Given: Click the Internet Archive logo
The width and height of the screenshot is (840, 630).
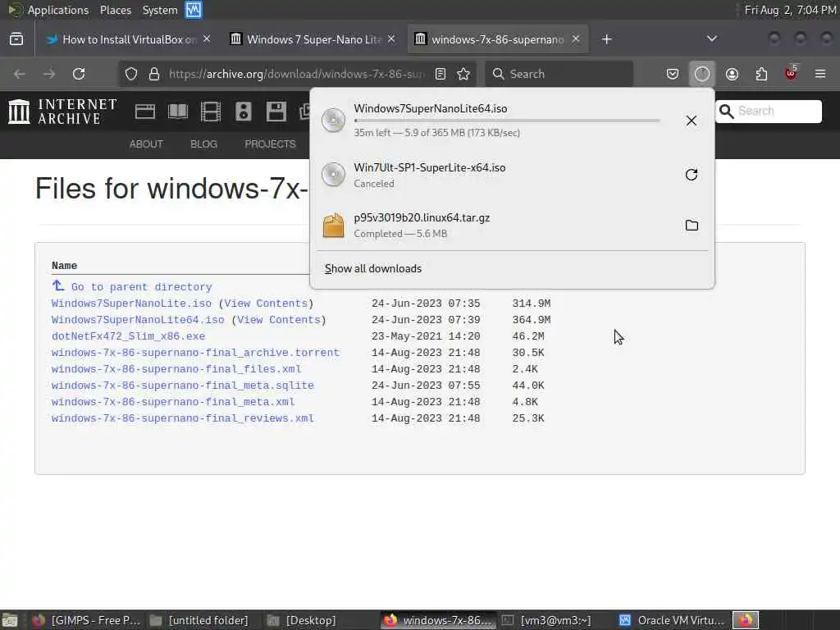Looking at the screenshot, I should pyautogui.click(x=62, y=112).
